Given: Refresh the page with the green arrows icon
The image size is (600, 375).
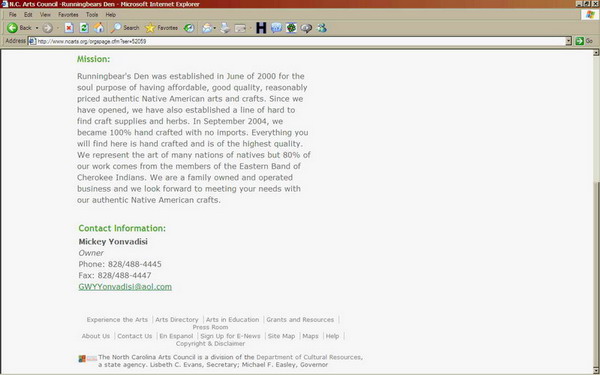Looking at the screenshot, I should click(84, 28).
